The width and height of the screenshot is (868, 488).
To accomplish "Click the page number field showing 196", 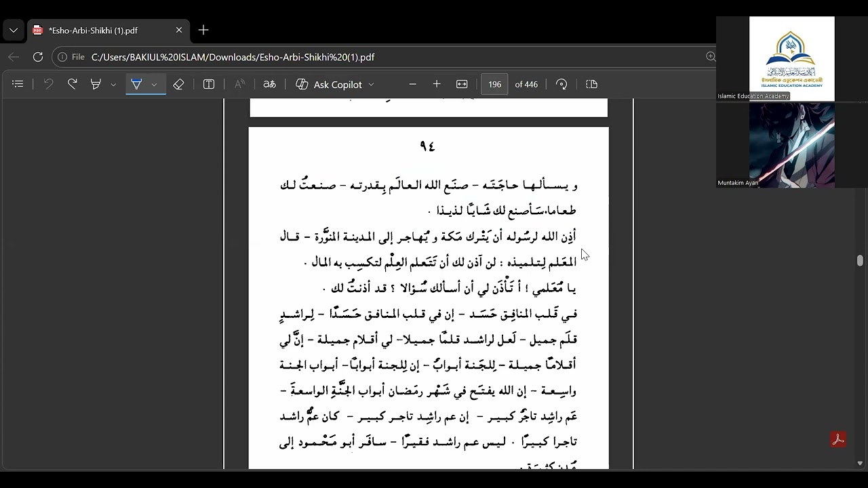I will [494, 84].
